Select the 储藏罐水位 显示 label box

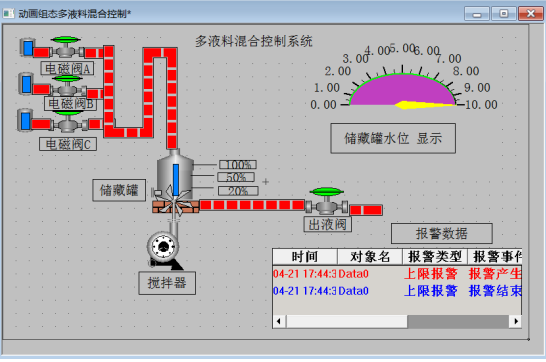[x=393, y=138]
